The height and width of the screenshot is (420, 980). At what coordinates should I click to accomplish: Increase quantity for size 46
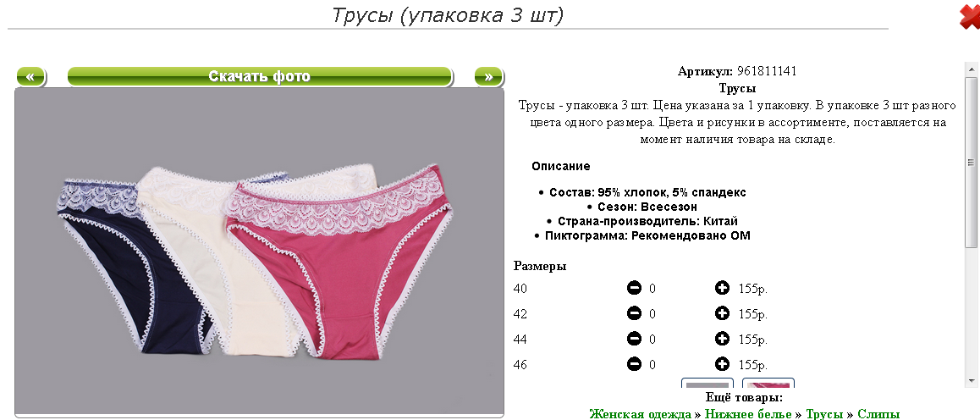pyautogui.click(x=722, y=364)
